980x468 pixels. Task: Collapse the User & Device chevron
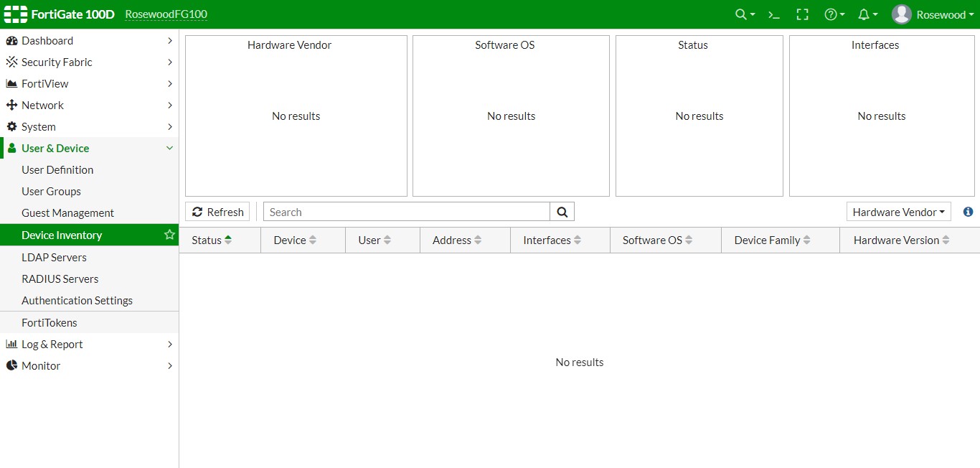[170, 149]
